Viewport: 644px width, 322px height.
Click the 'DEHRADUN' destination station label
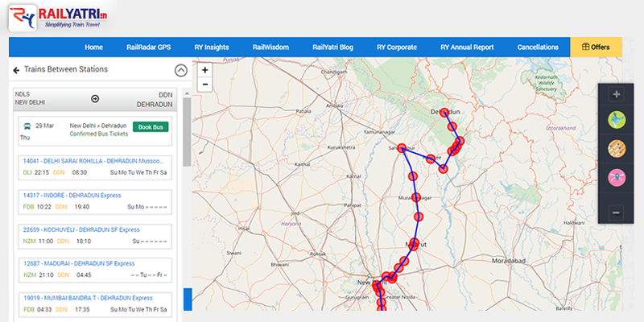pos(155,105)
